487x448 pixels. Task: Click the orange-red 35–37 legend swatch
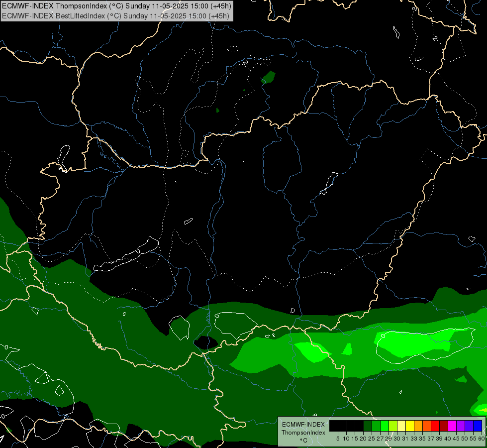click(427, 426)
